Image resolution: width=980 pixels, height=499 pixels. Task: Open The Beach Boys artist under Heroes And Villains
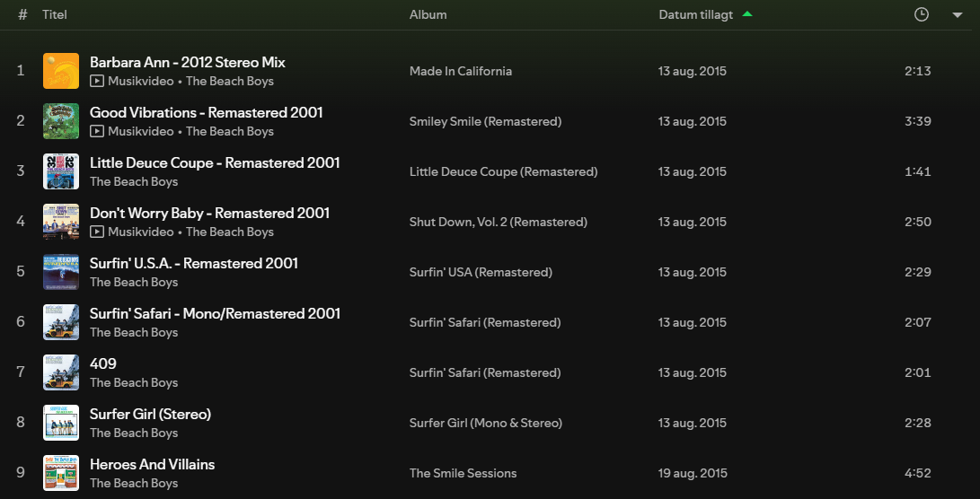point(134,484)
